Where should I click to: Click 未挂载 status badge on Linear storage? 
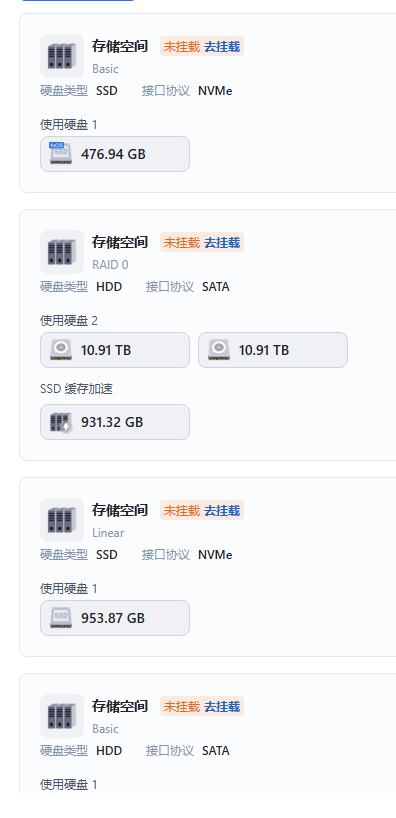(182, 510)
